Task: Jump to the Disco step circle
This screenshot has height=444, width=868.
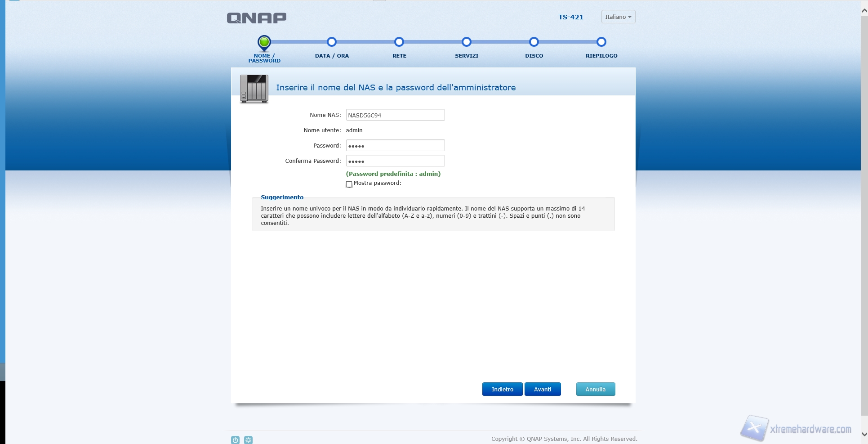Action: click(x=534, y=42)
